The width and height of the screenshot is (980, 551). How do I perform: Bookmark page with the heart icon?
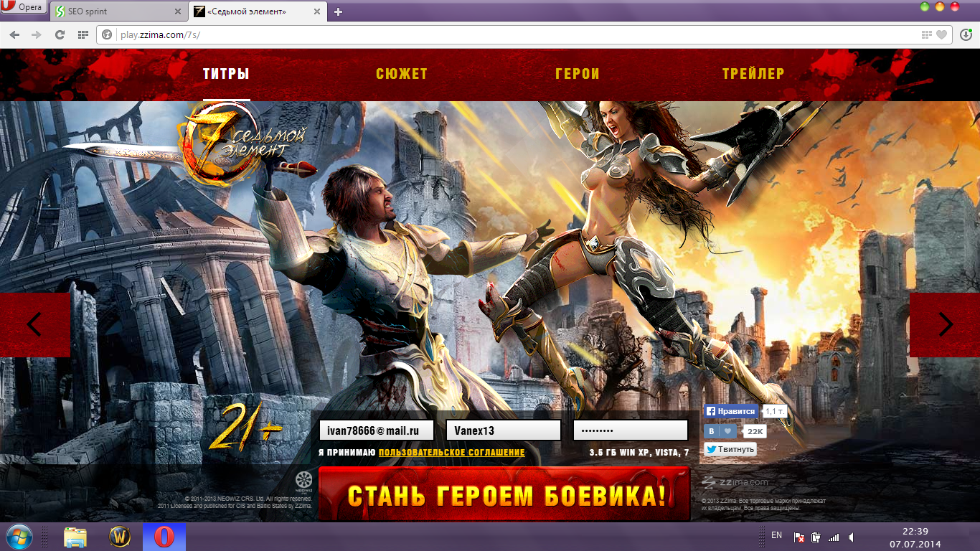[x=943, y=34]
